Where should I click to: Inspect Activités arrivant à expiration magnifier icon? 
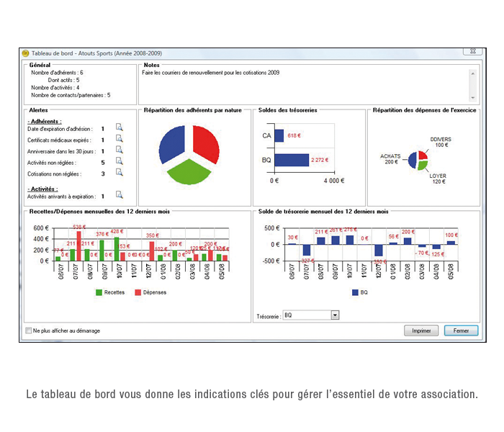120,195
